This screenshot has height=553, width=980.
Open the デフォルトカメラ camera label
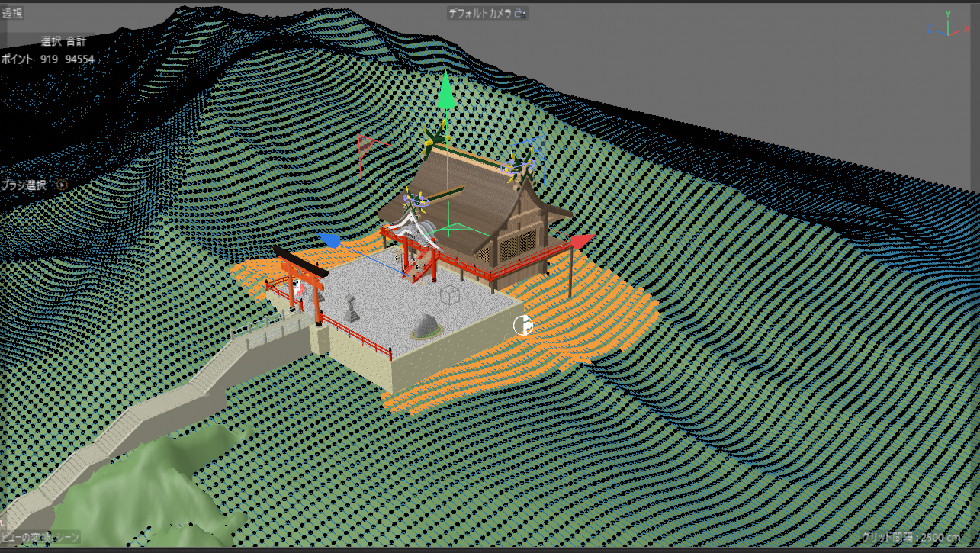pos(480,14)
